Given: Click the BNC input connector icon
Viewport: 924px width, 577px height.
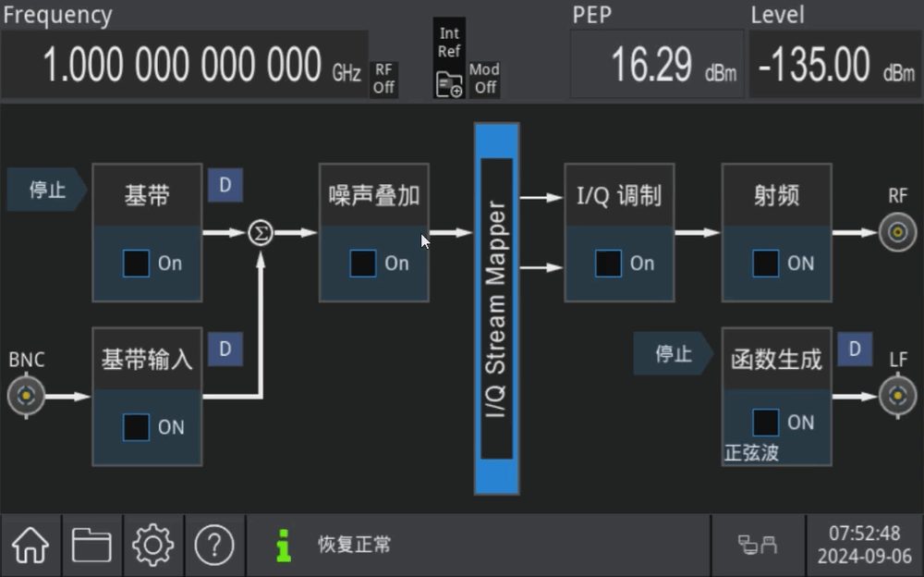Looking at the screenshot, I should 26,396.
